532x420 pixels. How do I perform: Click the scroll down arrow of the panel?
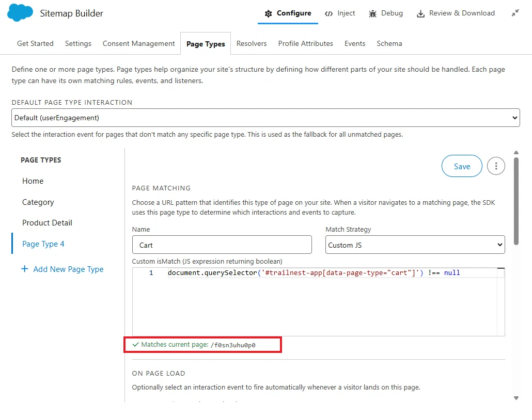[x=516, y=398]
